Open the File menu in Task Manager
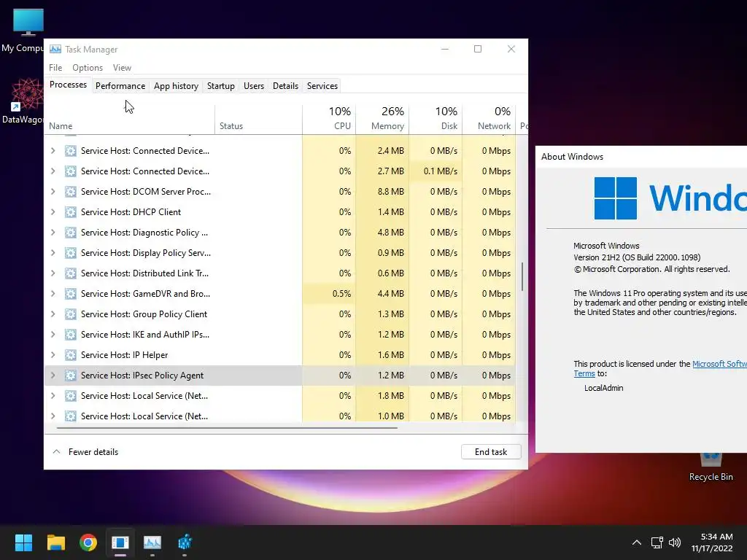 tap(55, 68)
